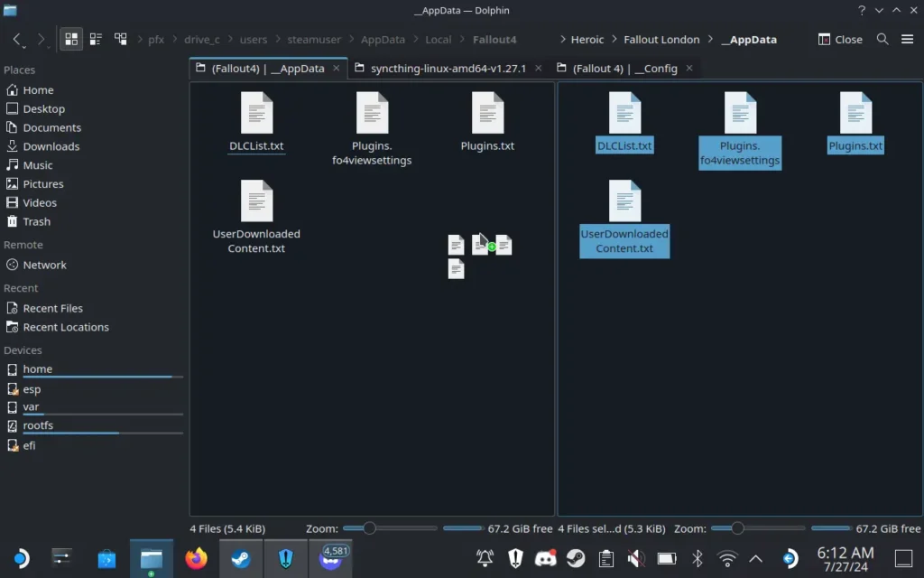Select DLCList.txt in left pane
This screenshot has height=578, width=924.
coord(256,123)
